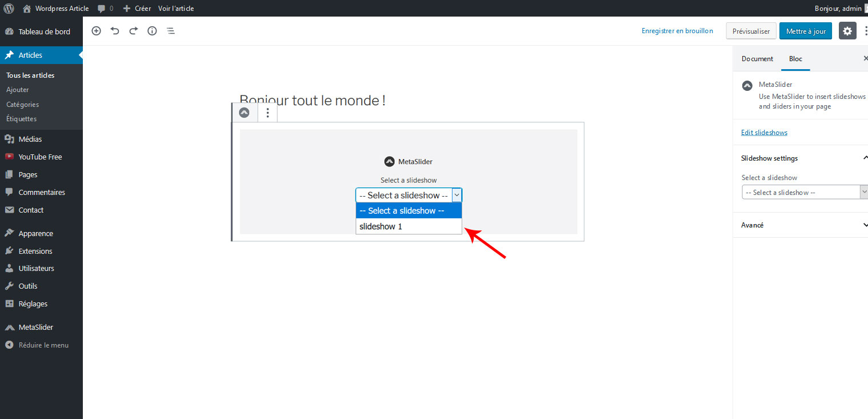
Task: Open Apparence in sidebar
Action: click(41, 233)
